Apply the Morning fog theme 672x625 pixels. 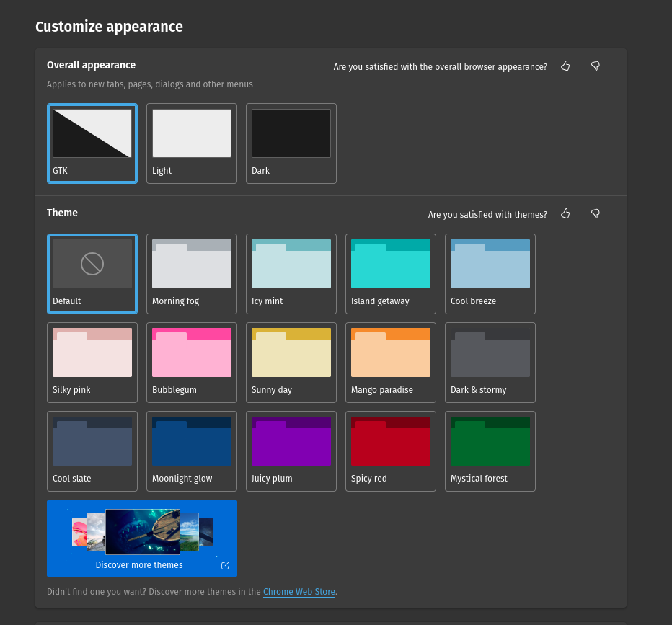point(192,273)
